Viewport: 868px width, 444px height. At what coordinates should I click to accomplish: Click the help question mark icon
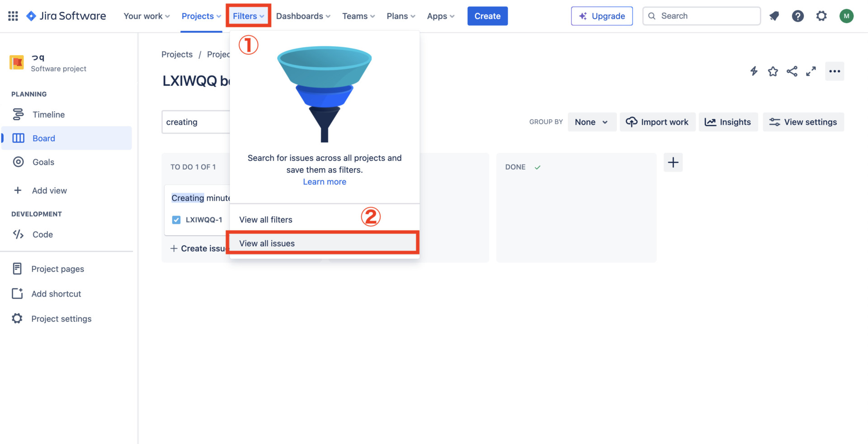click(797, 16)
